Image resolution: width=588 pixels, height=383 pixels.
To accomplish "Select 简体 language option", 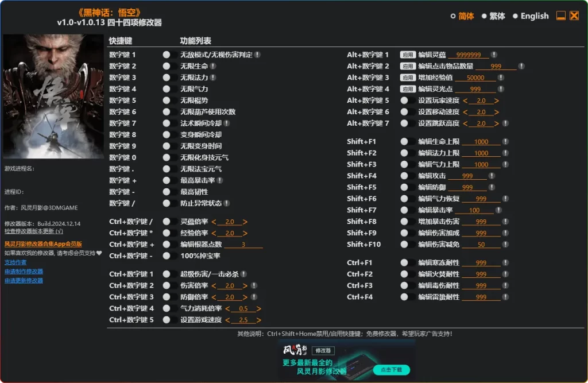I will pos(462,16).
